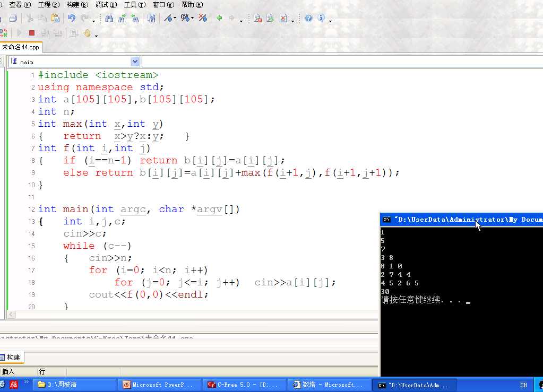Open toolbar options arrow after the info icon
The width and height of the screenshot is (543, 392).
330,21
